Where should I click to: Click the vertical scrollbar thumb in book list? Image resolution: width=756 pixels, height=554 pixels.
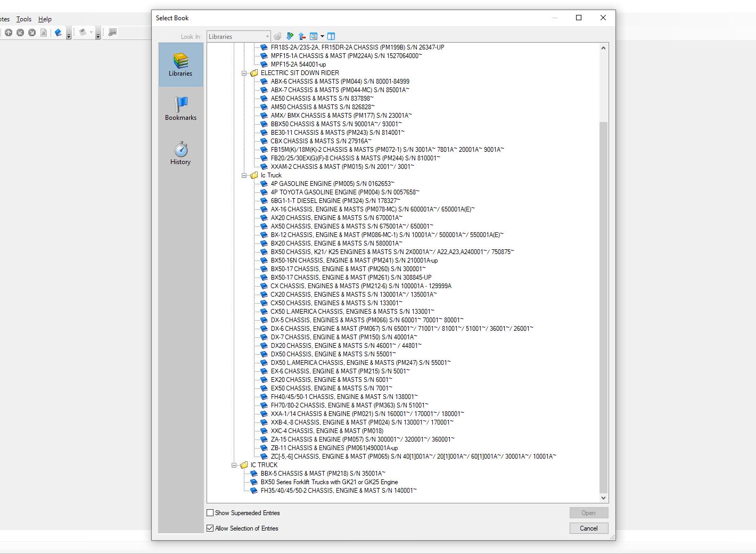click(x=603, y=307)
